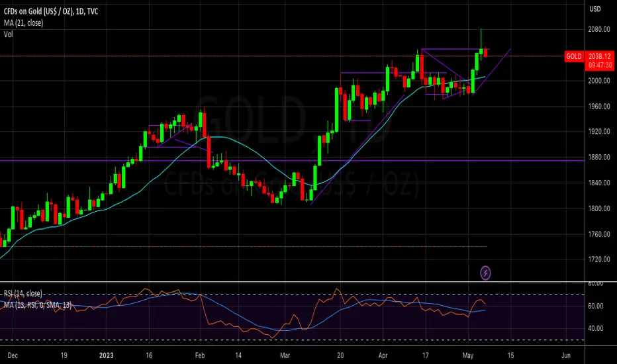This screenshot has width=617, height=364.
Task: Click the Vol indicator label
Action: point(8,34)
